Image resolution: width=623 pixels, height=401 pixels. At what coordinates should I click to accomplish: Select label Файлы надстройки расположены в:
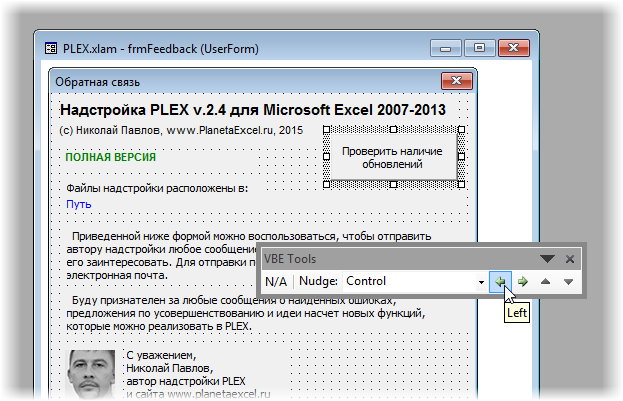157,188
